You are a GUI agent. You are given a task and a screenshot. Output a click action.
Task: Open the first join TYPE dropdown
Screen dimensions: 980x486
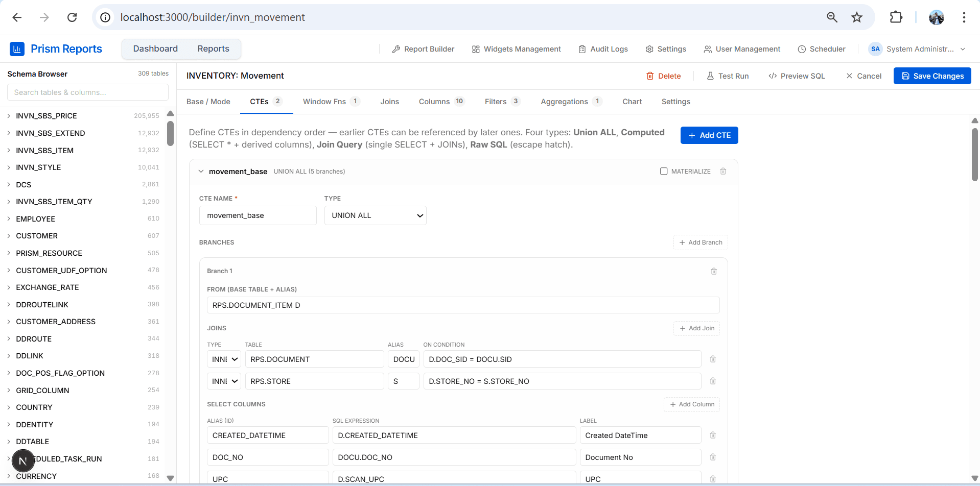tap(223, 359)
